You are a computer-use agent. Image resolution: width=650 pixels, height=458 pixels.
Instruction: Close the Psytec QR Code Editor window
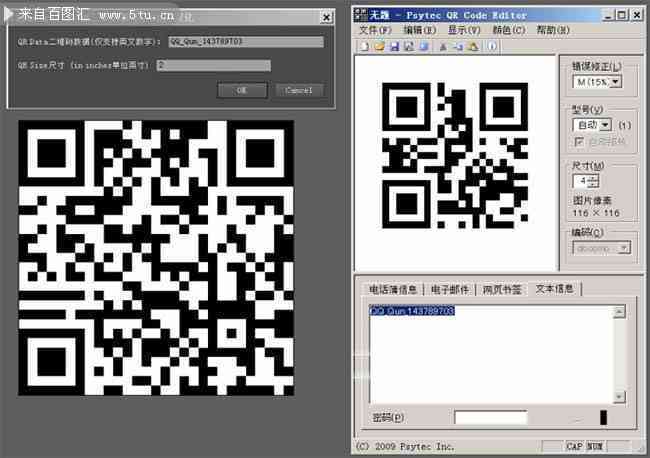coord(637,15)
